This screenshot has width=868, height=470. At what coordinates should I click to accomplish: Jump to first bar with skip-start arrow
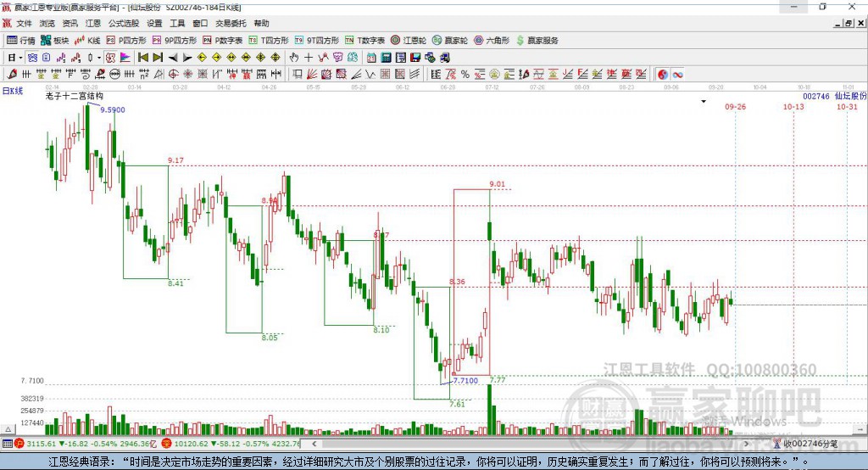(x=143, y=58)
